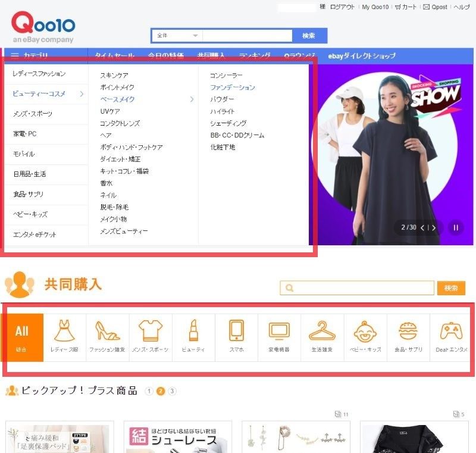Select ファンデーション item

pyautogui.click(x=233, y=88)
